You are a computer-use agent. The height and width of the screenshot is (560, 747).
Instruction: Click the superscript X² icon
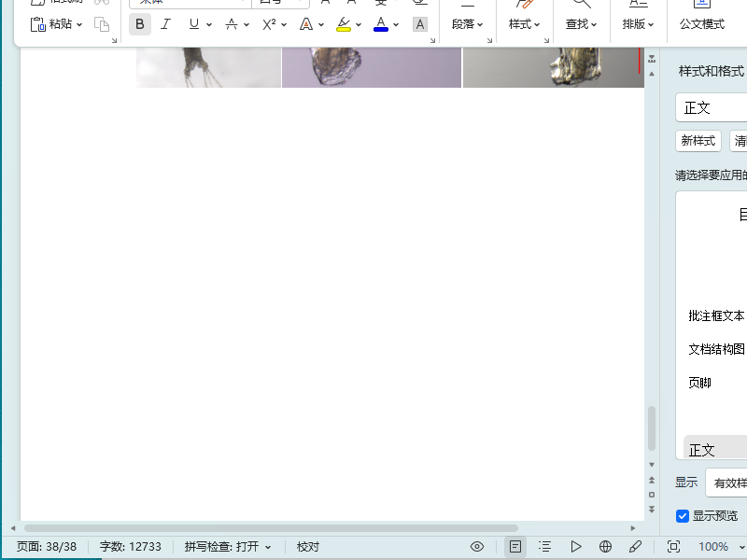pyautogui.click(x=269, y=24)
